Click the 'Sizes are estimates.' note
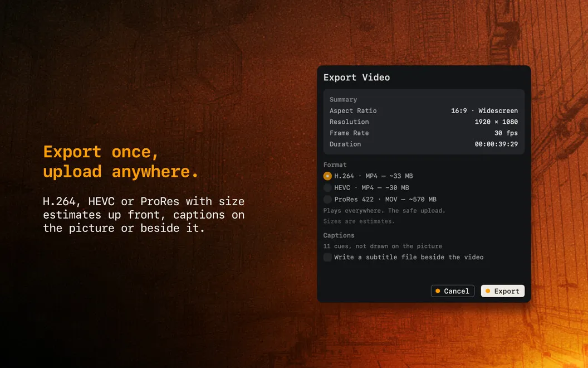Viewport: 588px width, 368px height. point(359,221)
